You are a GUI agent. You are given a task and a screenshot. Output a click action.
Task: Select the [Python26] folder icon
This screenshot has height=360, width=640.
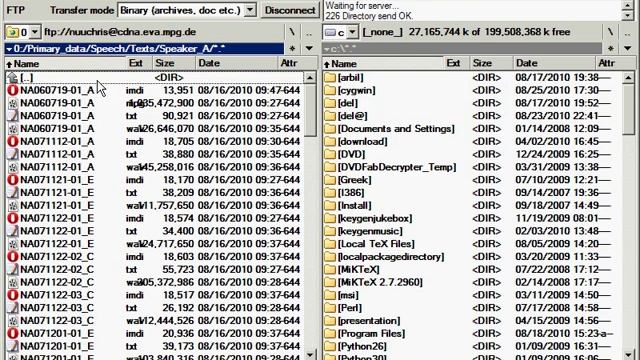pos(330,346)
